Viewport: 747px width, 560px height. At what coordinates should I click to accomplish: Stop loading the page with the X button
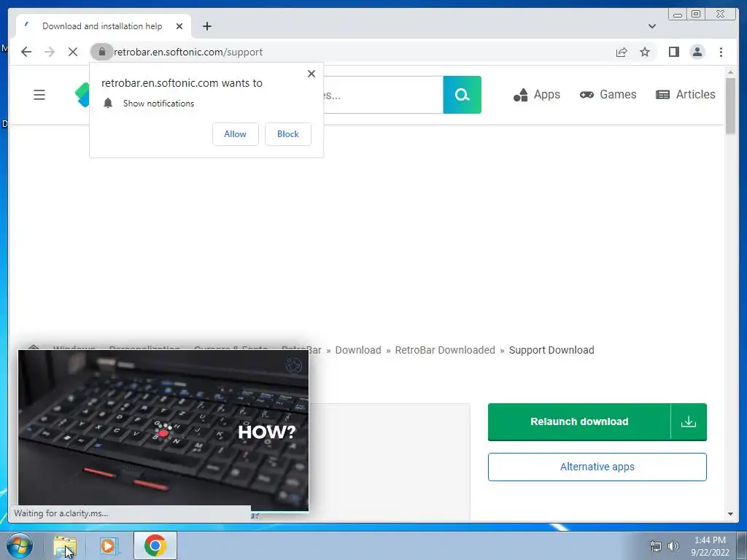click(73, 52)
